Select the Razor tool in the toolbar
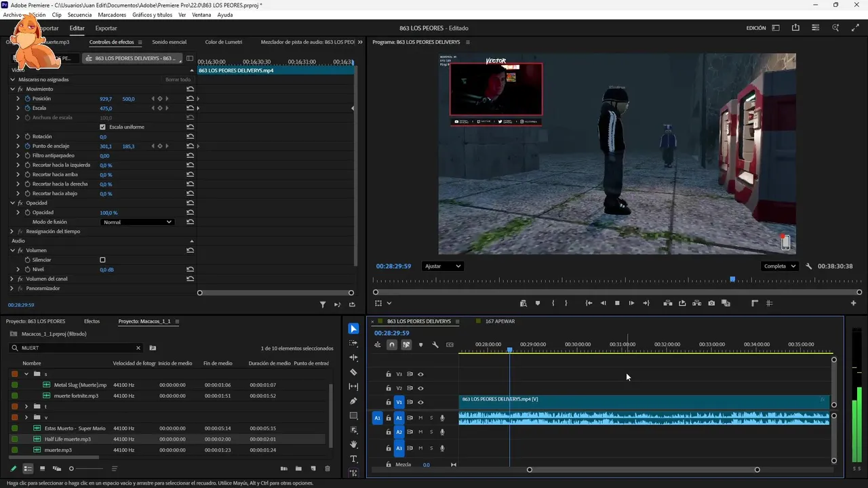The height and width of the screenshot is (488, 868). point(353,372)
